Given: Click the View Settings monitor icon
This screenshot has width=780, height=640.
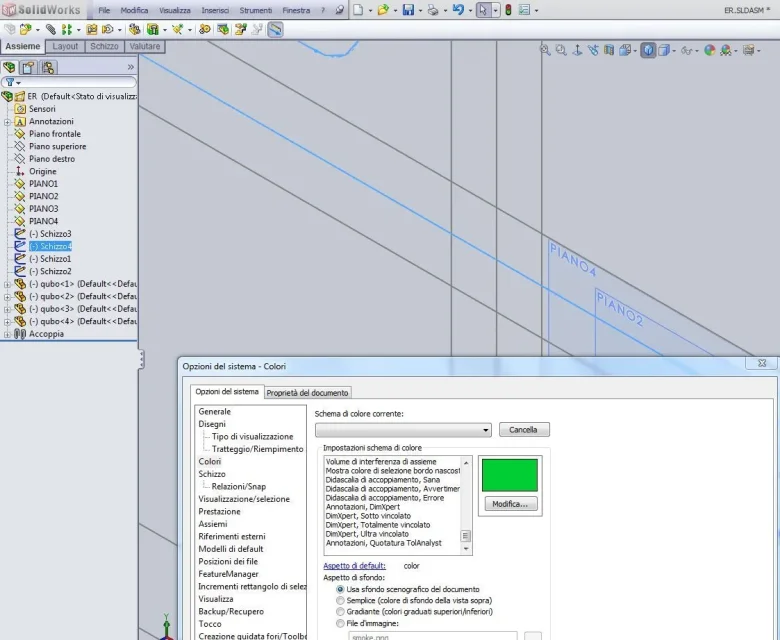Looking at the screenshot, I should click(x=749, y=50).
